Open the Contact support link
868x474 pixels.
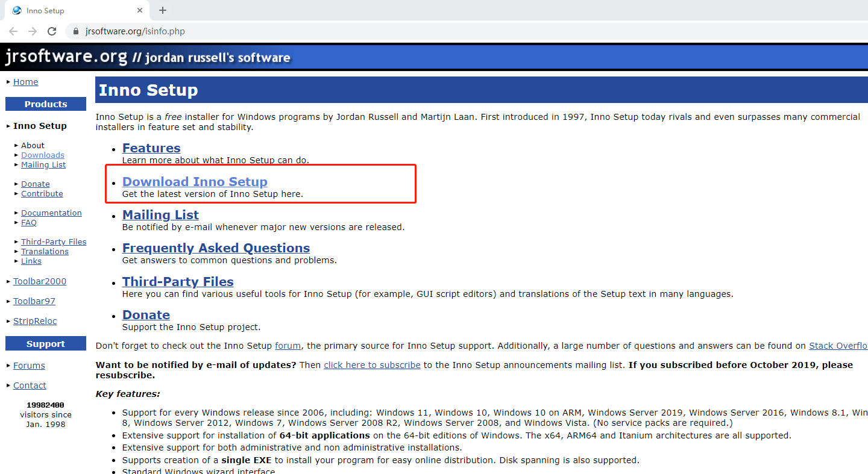click(x=30, y=385)
